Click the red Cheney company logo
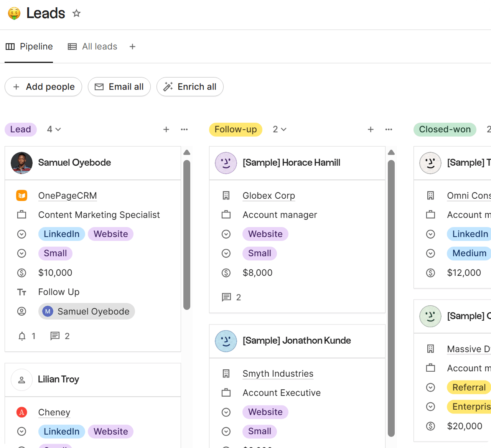491x448 pixels. coord(22,412)
